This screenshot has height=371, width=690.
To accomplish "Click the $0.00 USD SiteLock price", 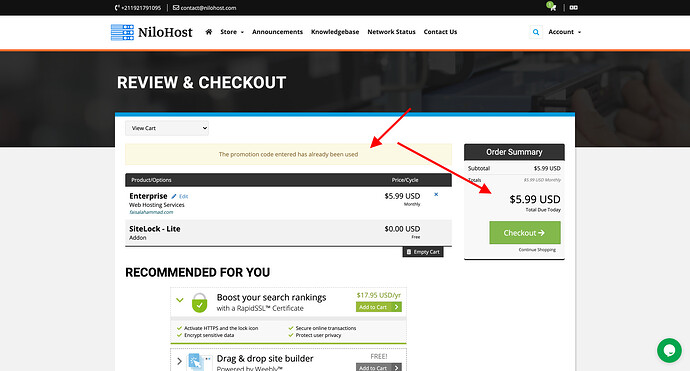I will click(402, 228).
